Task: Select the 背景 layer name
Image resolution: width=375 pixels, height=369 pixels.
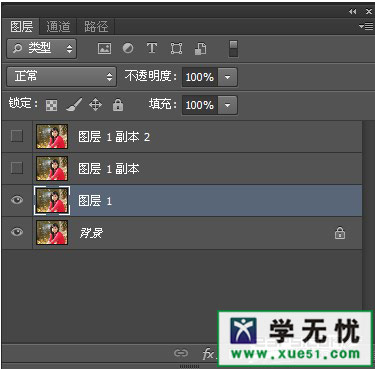Action: pyautogui.click(x=91, y=233)
